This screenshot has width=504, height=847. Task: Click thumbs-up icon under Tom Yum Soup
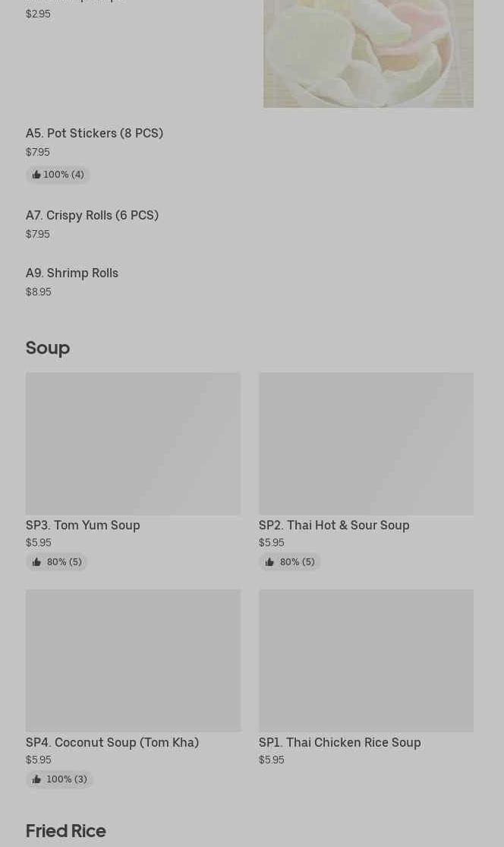[36, 562]
